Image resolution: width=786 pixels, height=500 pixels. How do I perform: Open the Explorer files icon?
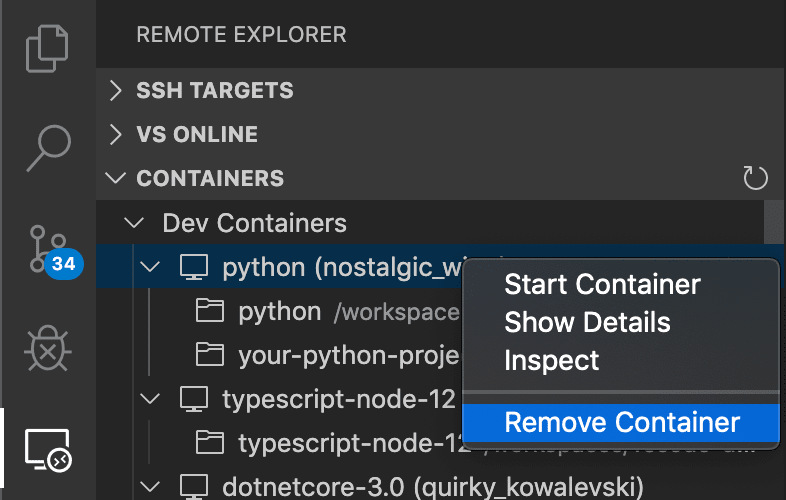pos(48,49)
